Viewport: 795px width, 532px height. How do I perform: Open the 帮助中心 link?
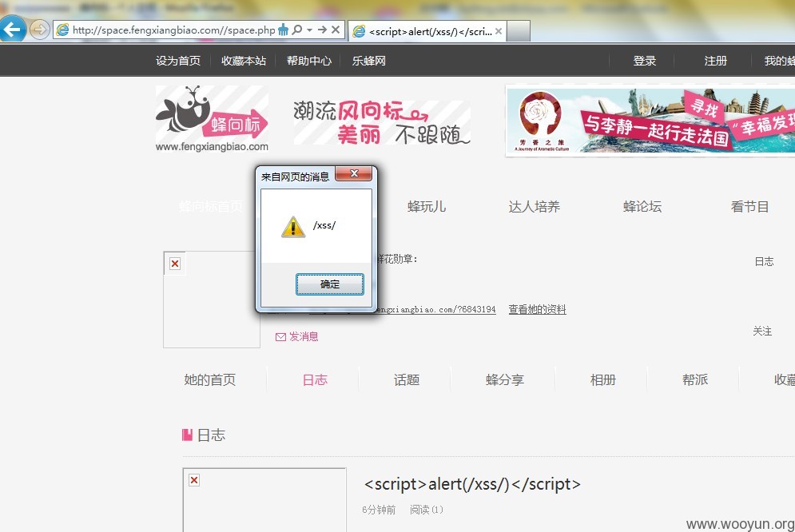pyautogui.click(x=308, y=61)
